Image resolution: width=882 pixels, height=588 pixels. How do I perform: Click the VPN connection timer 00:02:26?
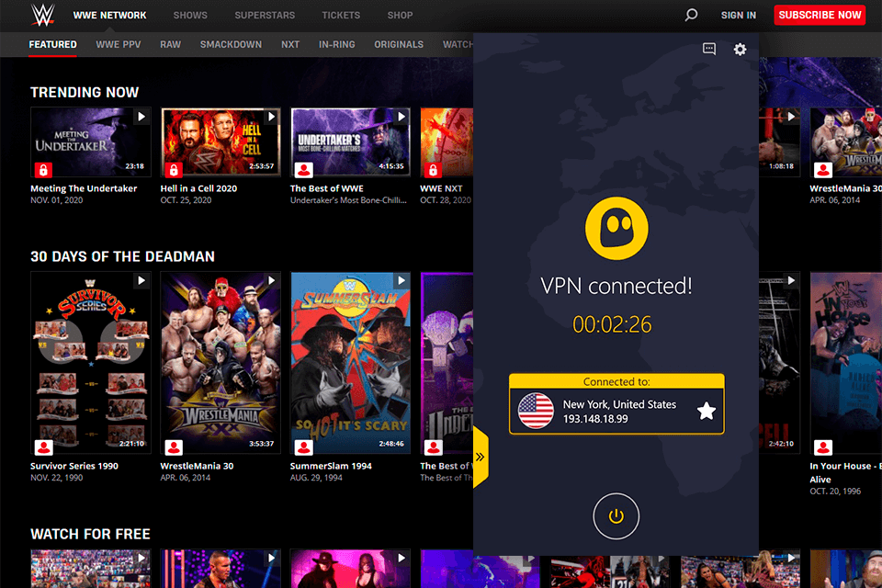coord(612,324)
